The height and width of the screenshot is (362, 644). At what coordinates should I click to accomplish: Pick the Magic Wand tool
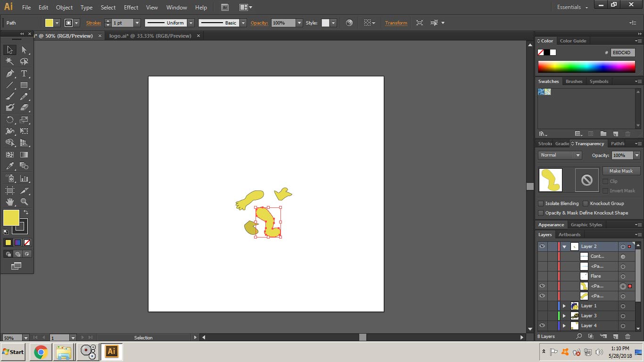(9, 62)
